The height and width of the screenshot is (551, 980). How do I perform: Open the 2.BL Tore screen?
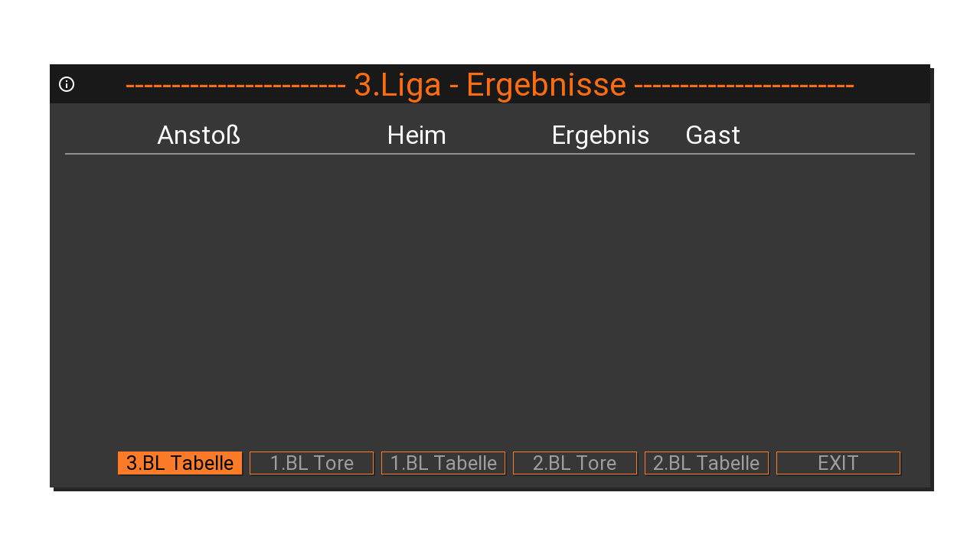pos(575,463)
